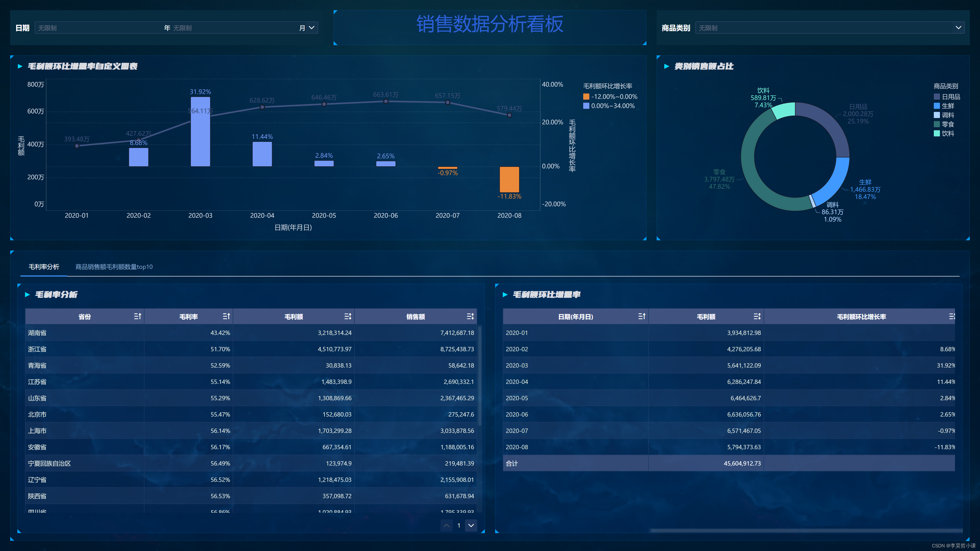Click the 45,604,912.73 total value
Viewport: 980px width, 551px height.
(x=742, y=464)
